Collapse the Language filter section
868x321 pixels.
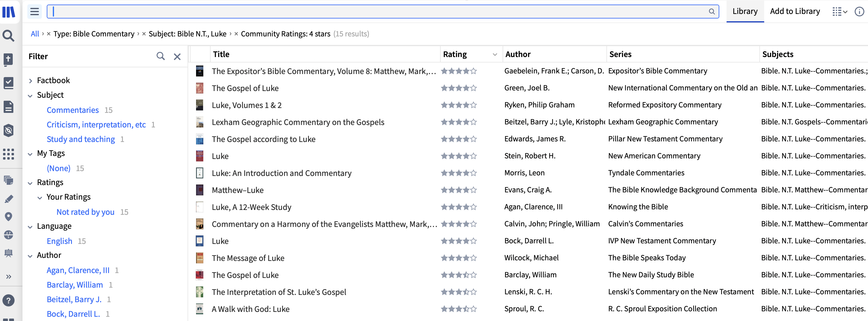click(x=30, y=227)
